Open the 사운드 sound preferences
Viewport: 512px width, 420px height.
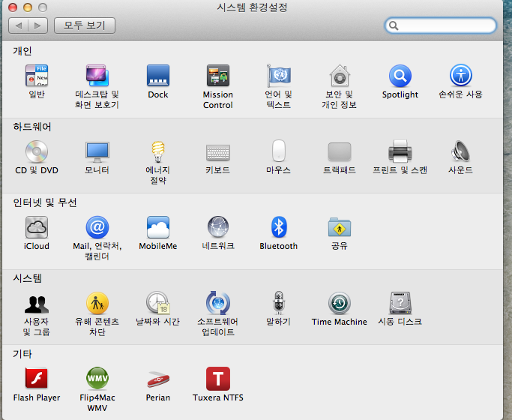click(x=461, y=151)
